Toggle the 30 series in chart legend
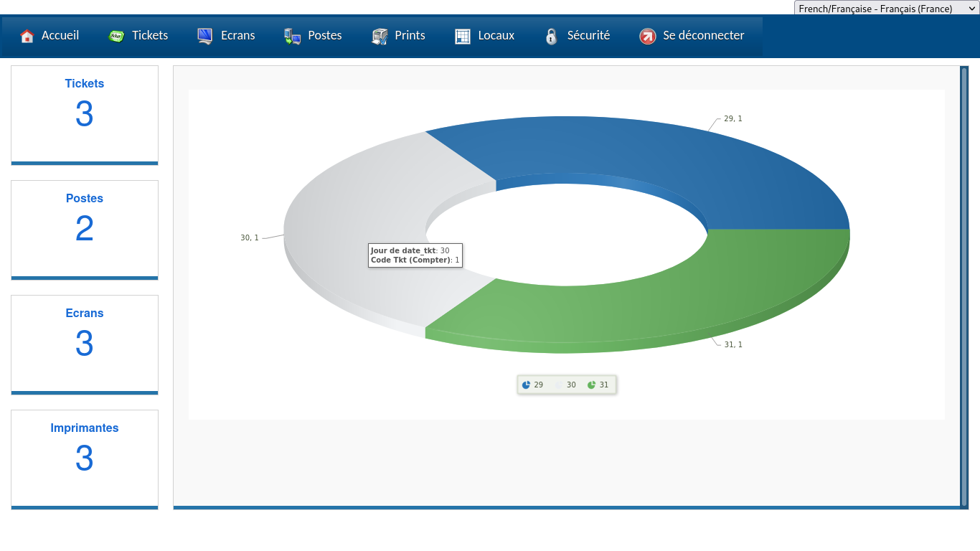This screenshot has height=551, width=980. tap(566, 385)
